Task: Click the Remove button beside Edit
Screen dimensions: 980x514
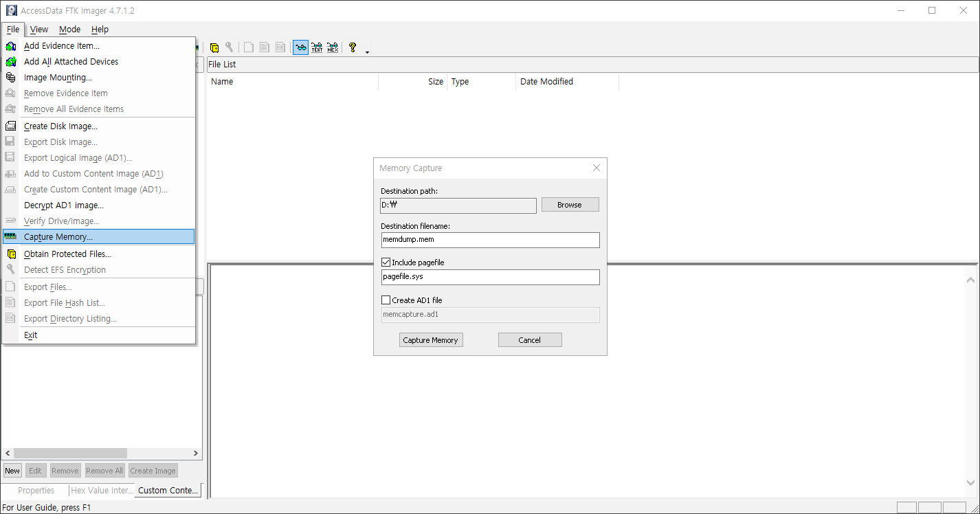Action: tap(65, 471)
